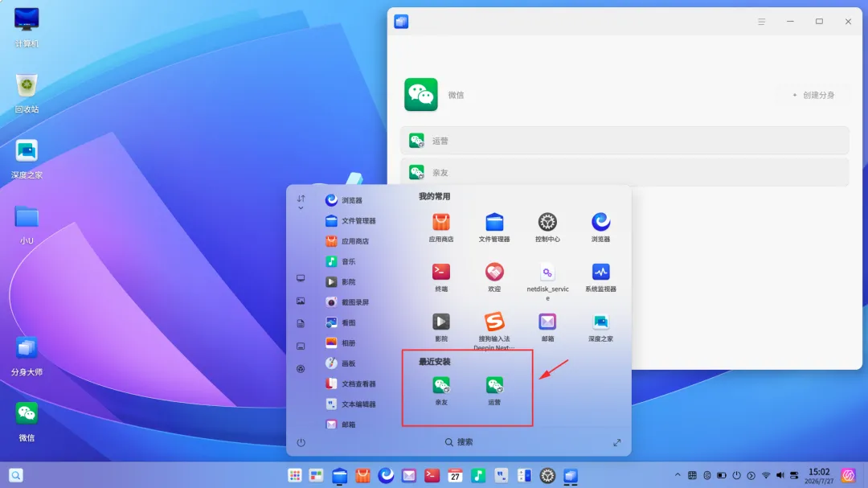The width and height of the screenshot is (868, 488).
Task: Open 终端 in the launcher grid
Action: [441, 277]
